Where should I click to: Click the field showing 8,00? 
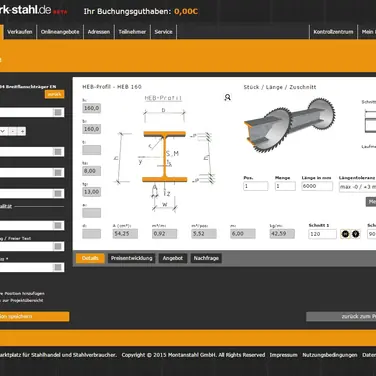coord(92,171)
